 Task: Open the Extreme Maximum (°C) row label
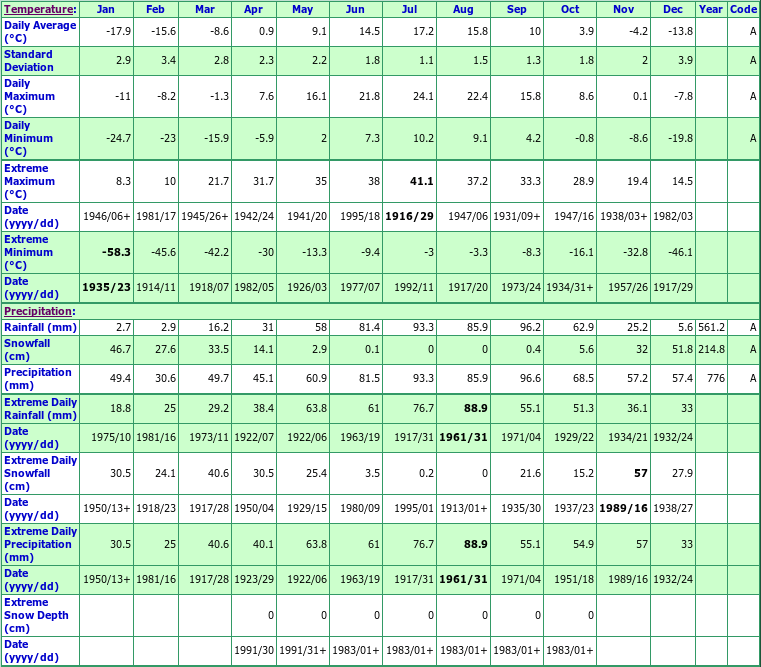[x=29, y=181]
